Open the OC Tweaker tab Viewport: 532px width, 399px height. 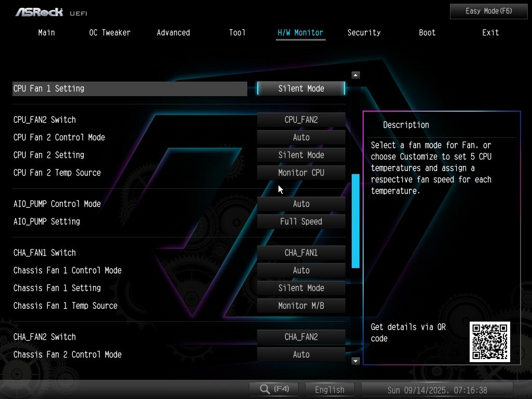coord(110,33)
